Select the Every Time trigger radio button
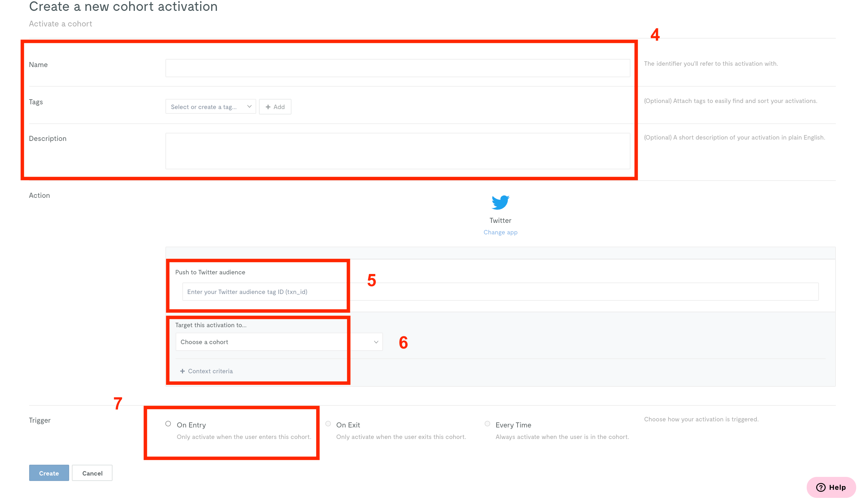Screen dimensions: 865x504 (487, 424)
